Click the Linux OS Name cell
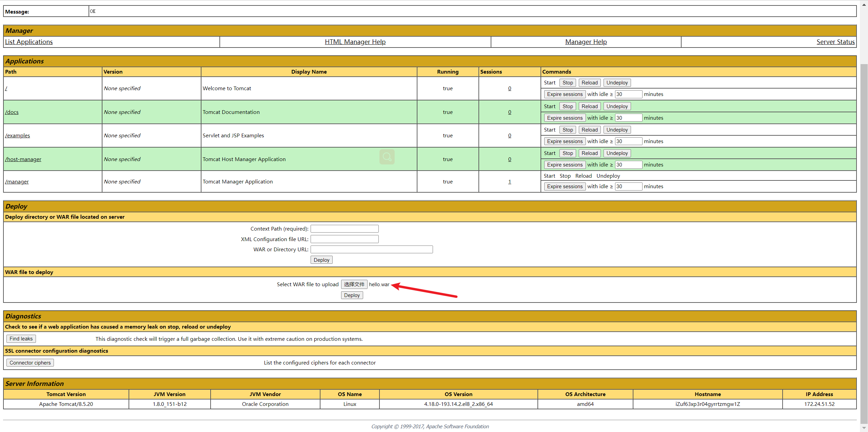Viewport: 868px width, 432px height. coord(350,404)
